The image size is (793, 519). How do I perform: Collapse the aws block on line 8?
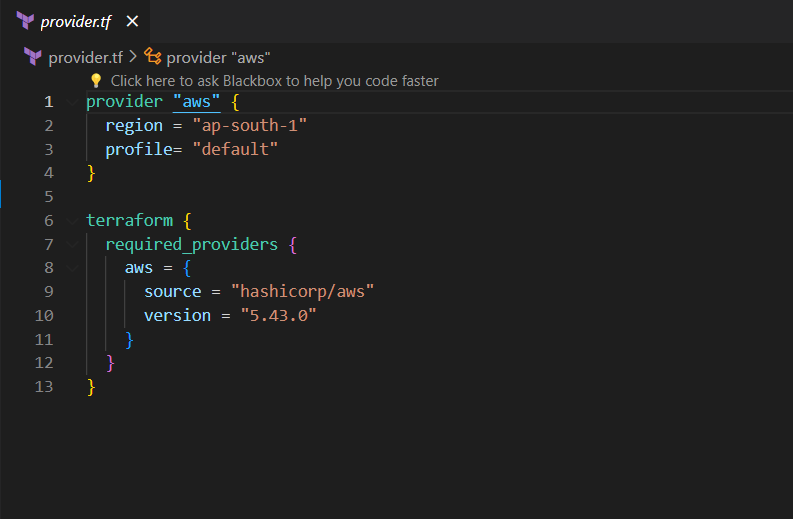tap(72, 268)
